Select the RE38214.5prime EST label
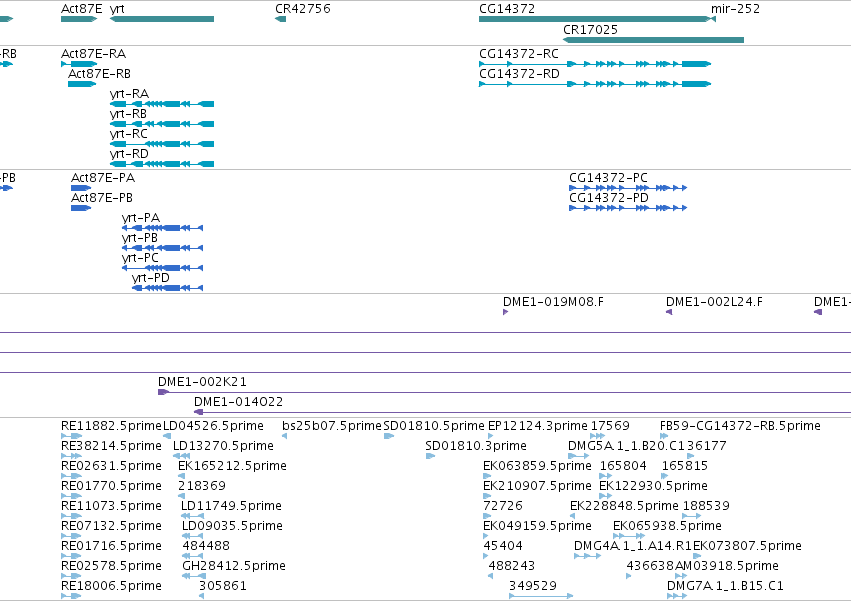This screenshot has height=601, width=851. point(111,446)
